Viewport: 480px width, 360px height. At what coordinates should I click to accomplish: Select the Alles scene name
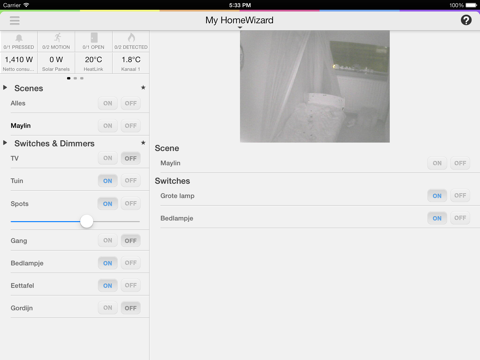(18, 103)
